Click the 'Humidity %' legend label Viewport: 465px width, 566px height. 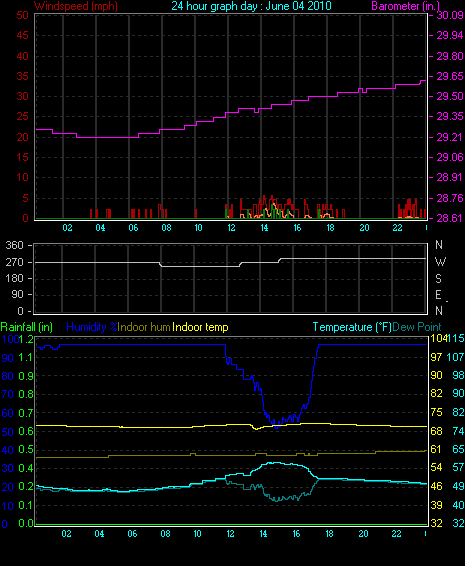pyautogui.click(x=92, y=327)
